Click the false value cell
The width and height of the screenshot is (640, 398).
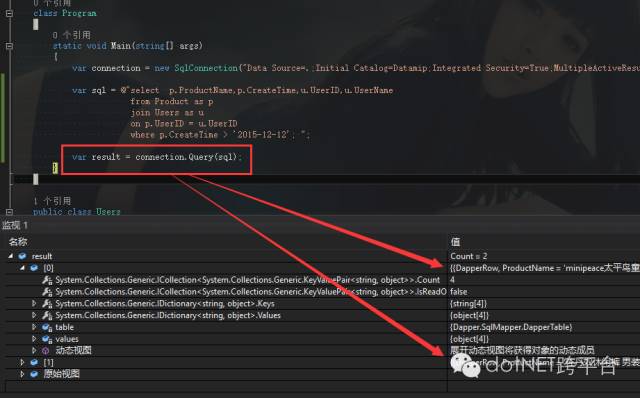coord(459,292)
